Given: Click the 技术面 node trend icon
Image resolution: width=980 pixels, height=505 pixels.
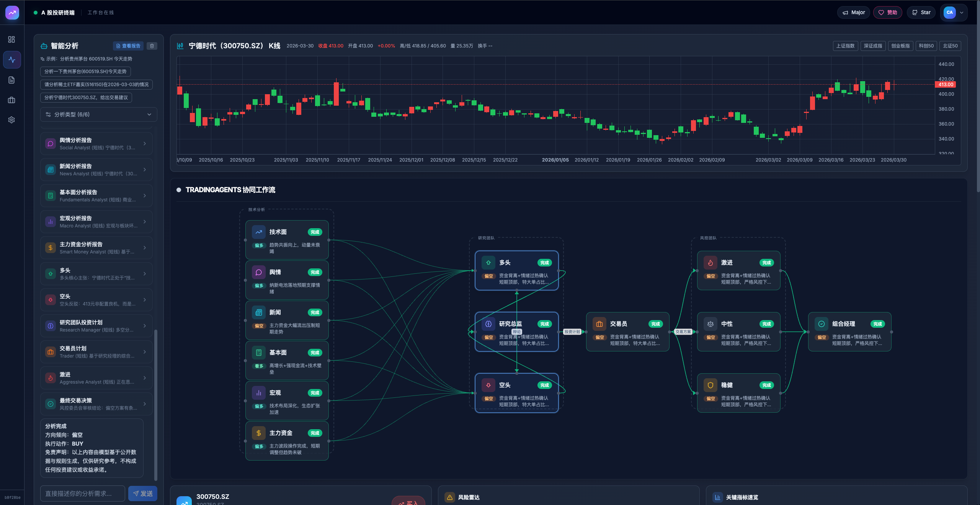Looking at the screenshot, I should (x=259, y=232).
